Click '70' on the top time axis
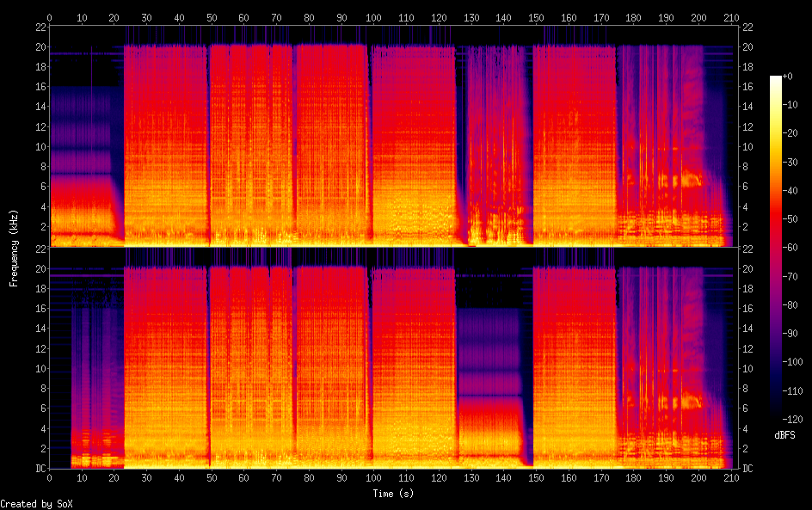Viewport: 812px width, 510px height. 276,17
